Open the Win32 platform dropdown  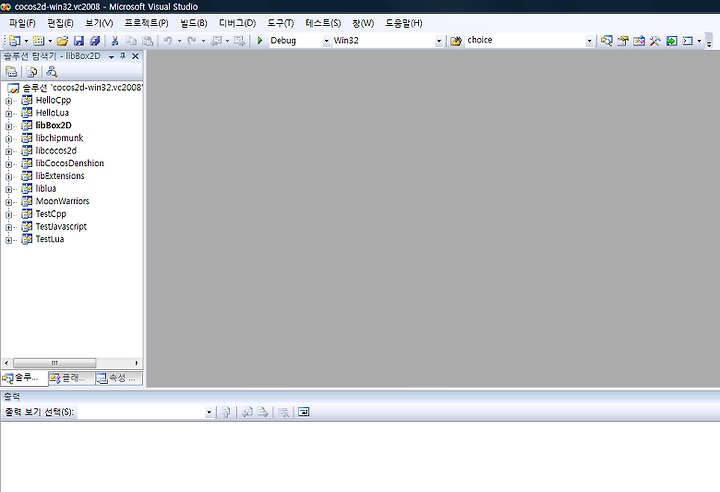click(x=439, y=41)
